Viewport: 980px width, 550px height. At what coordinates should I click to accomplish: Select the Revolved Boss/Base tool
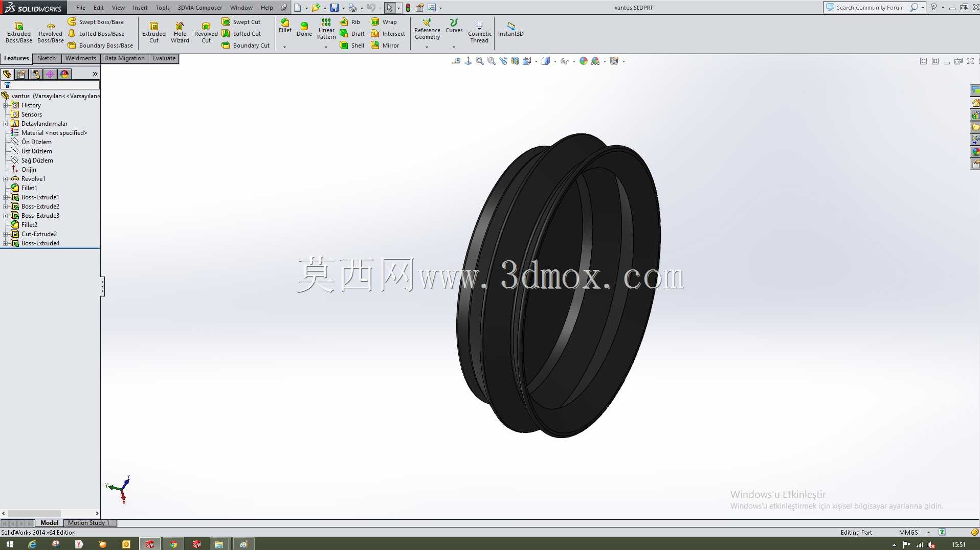(51, 32)
